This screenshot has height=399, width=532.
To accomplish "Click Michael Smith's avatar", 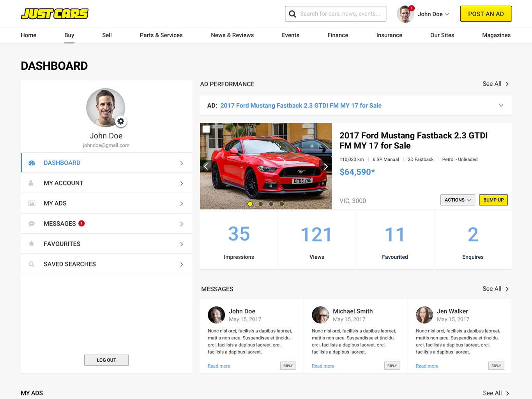I will click(320, 315).
